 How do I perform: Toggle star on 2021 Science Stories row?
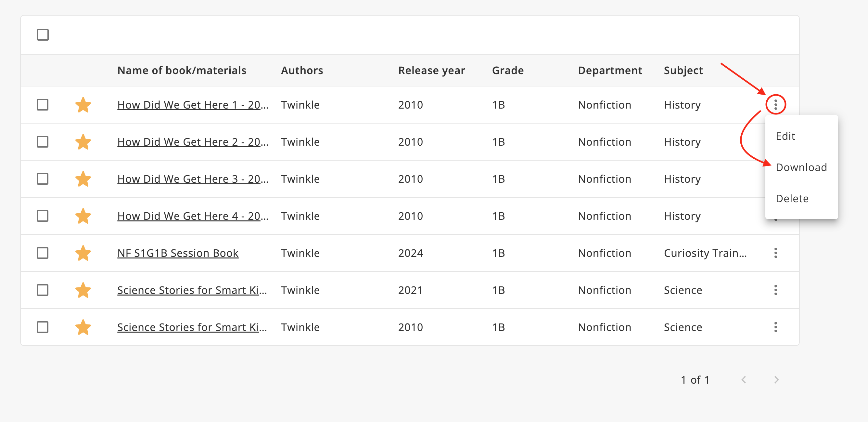click(x=83, y=290)
